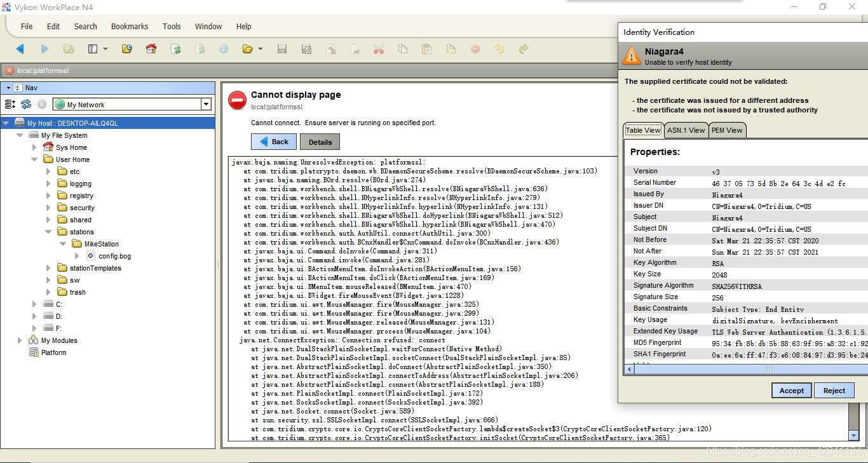Open the Tools menu

pos(172,27)
